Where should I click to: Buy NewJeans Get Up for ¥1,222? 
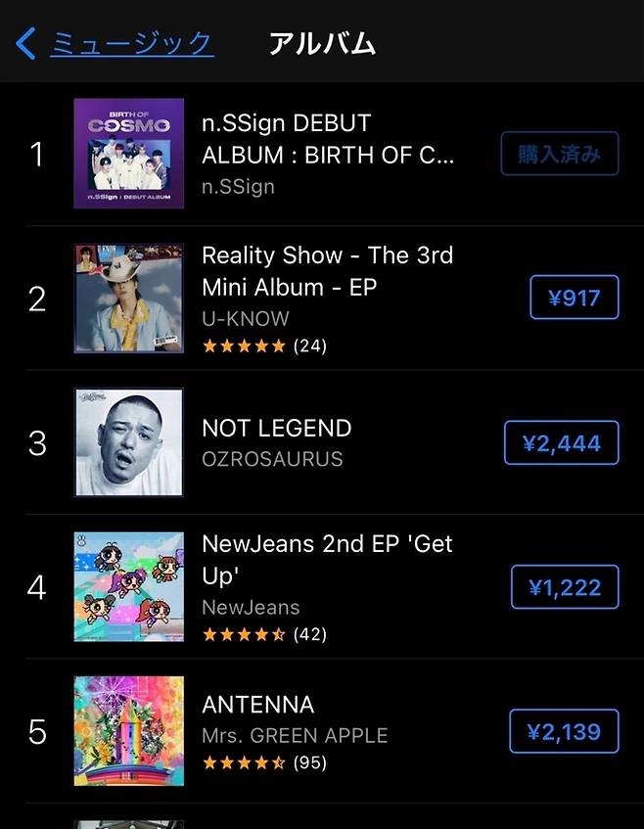(x=565, y=587)
